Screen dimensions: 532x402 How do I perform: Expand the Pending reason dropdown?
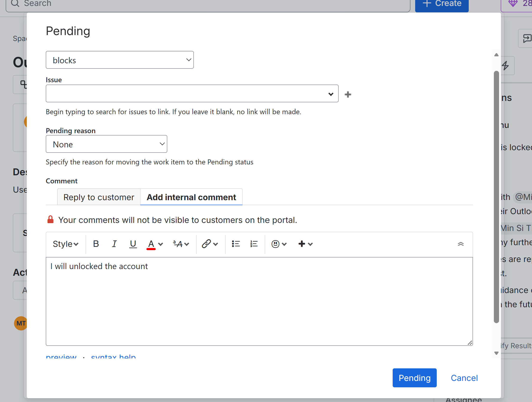[106, 144]
